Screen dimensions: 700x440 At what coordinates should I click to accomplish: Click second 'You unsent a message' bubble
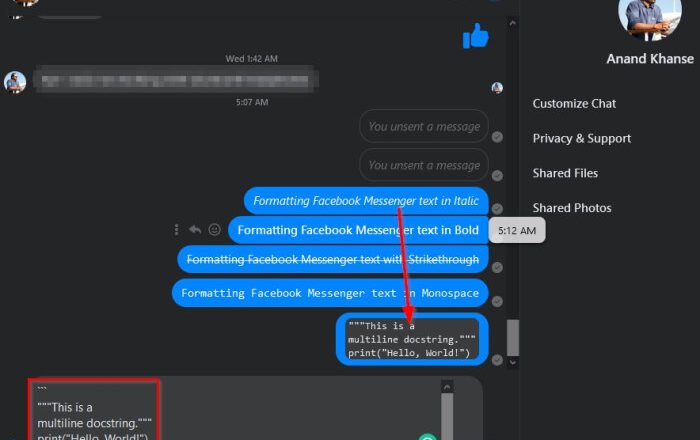coord(424,165)
